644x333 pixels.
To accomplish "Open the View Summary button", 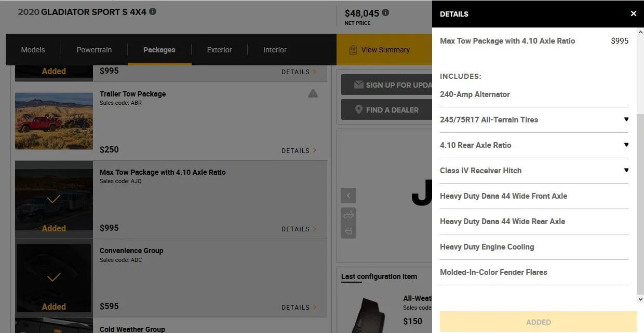I will [384, 50].
